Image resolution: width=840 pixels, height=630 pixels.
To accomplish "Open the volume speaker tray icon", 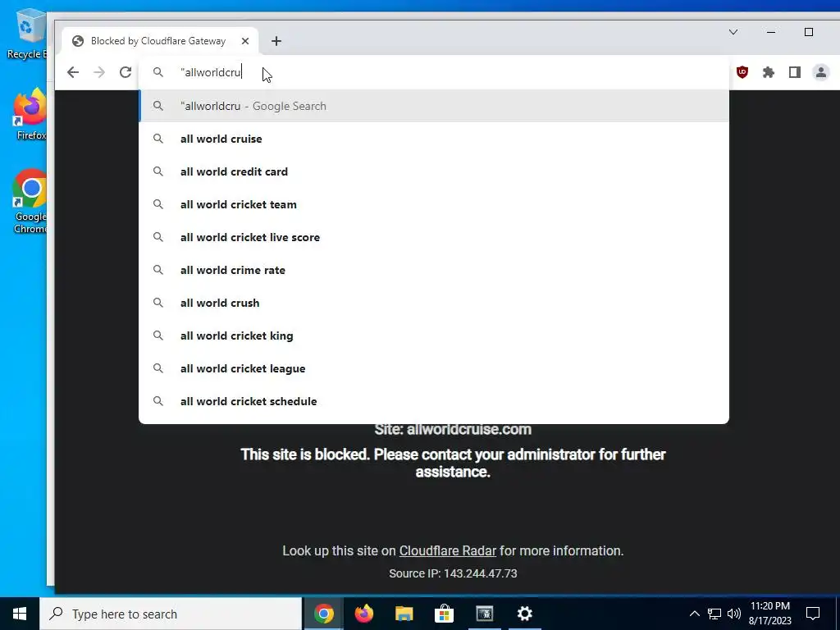I will click(734, 614).
